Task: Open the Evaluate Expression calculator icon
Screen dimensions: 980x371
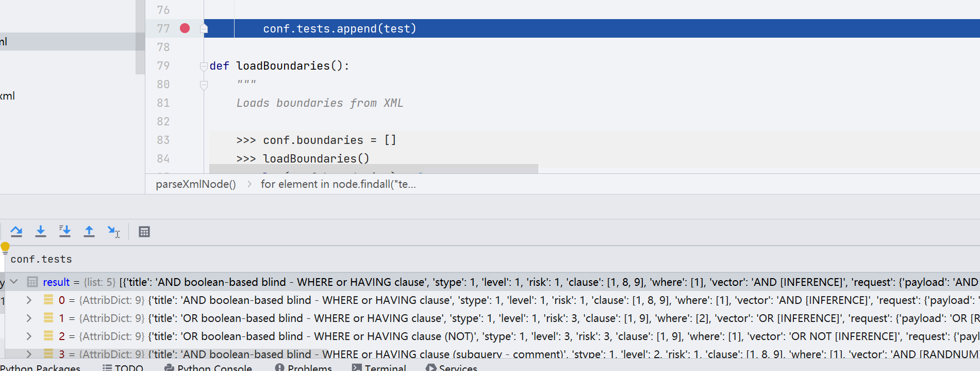Action: point(144,232)
